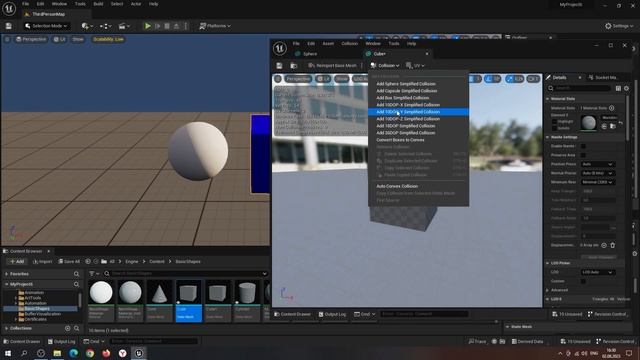Open the Asset menu in Cube editor
This screenshot has width=640, height=360.
point(328,43)
